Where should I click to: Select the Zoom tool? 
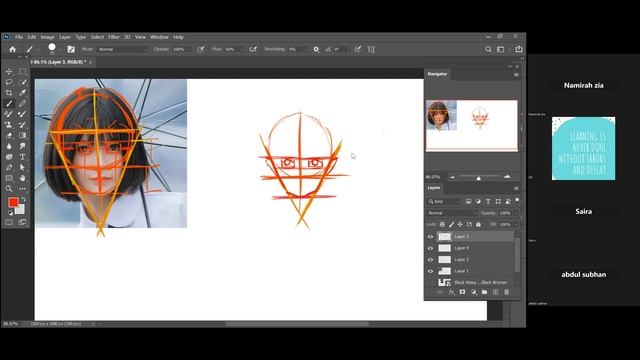9,189
